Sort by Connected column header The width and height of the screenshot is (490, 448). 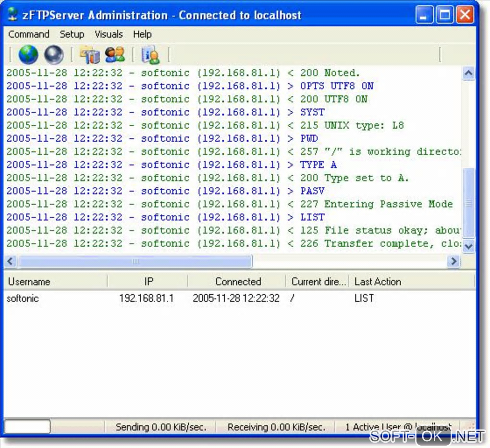click(x=237, y=281)
